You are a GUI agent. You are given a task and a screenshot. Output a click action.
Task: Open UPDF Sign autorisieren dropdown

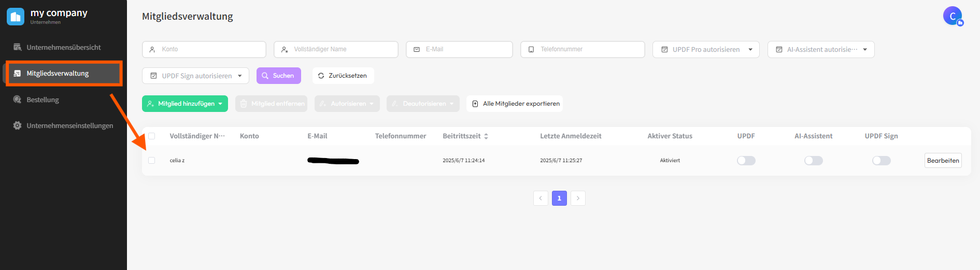(x=195, y=76)
